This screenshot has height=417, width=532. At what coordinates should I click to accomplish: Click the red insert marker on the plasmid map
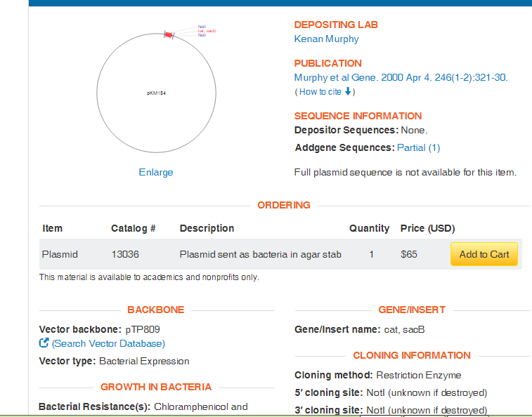click(169, 35)
